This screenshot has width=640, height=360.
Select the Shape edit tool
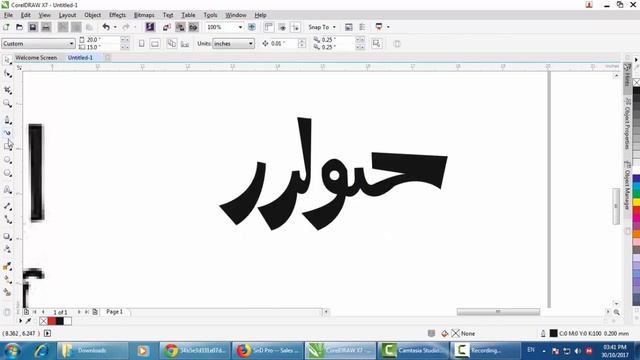coord(7,74)
